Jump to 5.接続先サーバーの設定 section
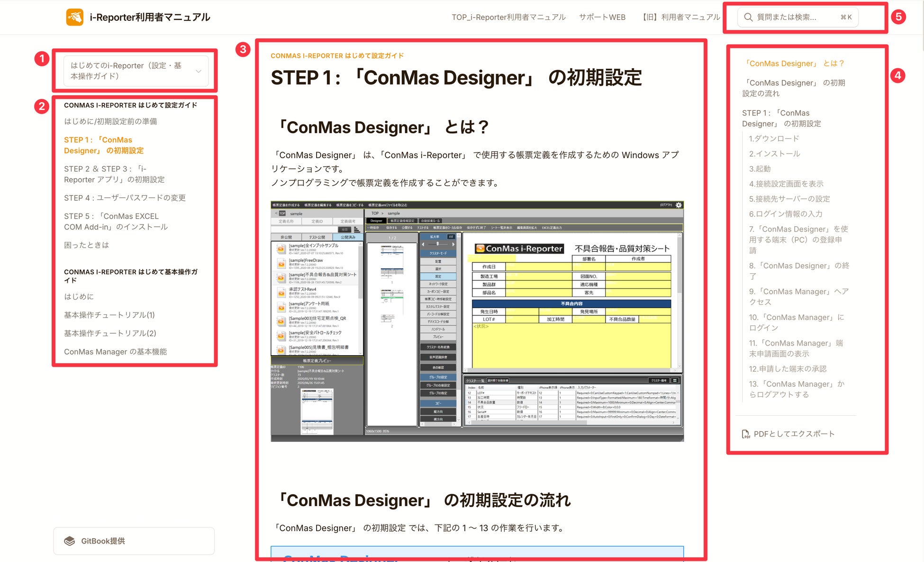 click(789, 199)
